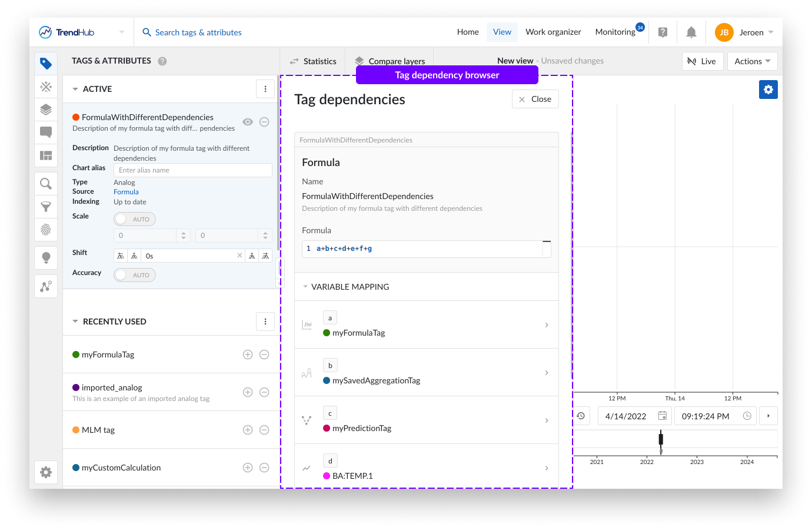
Task: Toggle the Accuracy AUTO switch
Action: point(135,275)
